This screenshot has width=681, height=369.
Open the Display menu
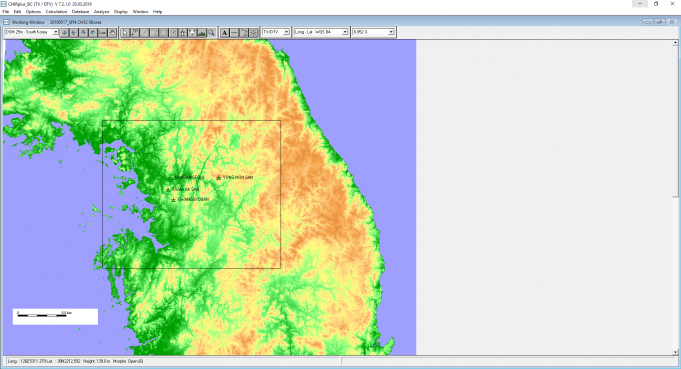121,12
